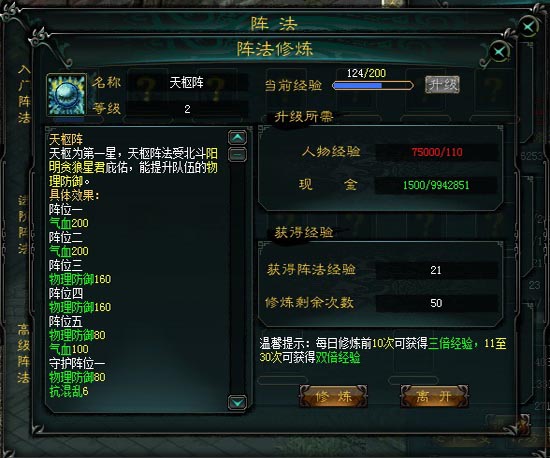550x458 pixels.
Task: Click the 人物经验 value 75000/110
Action: point(436,152)
